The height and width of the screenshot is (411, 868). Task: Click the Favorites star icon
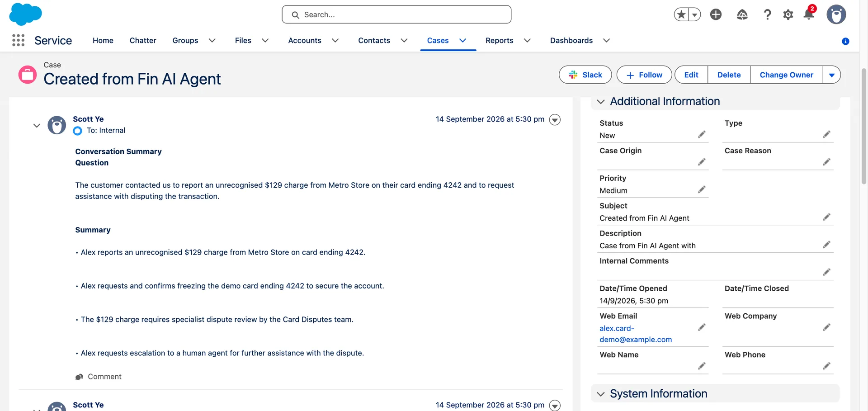pyautogui.click(x=681, y=14)
